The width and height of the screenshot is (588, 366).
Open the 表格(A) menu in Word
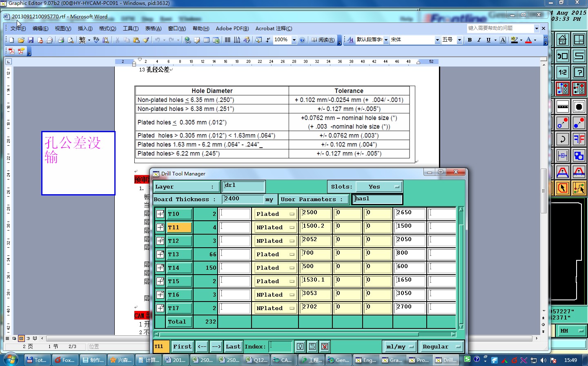(x=153, y=29)
